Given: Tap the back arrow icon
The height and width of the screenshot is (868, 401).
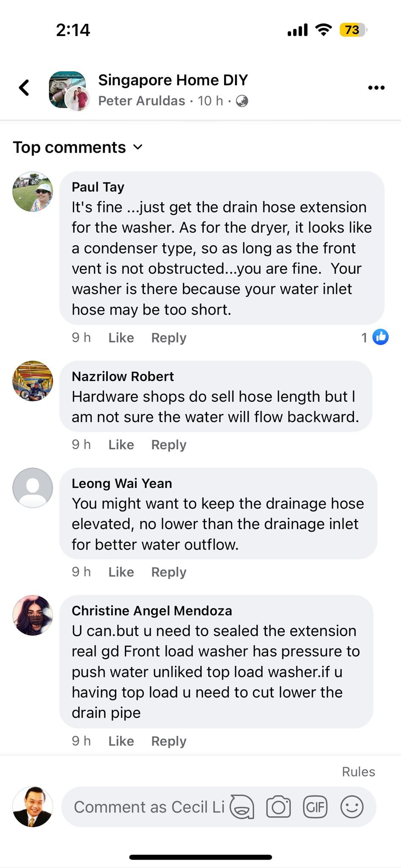Looking at the screenshot, I should click(x=24, y=88).
